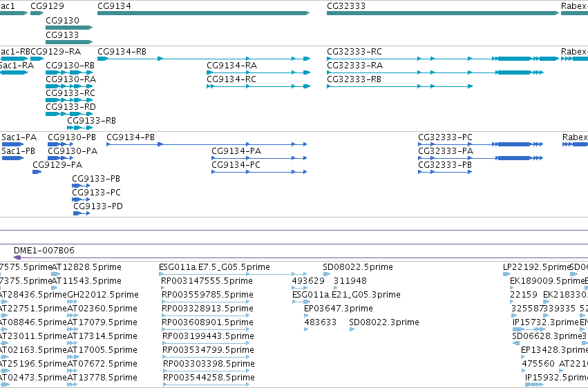Click transcript CG9130-RB
This screenshot has width=588, height=388.
70,66
